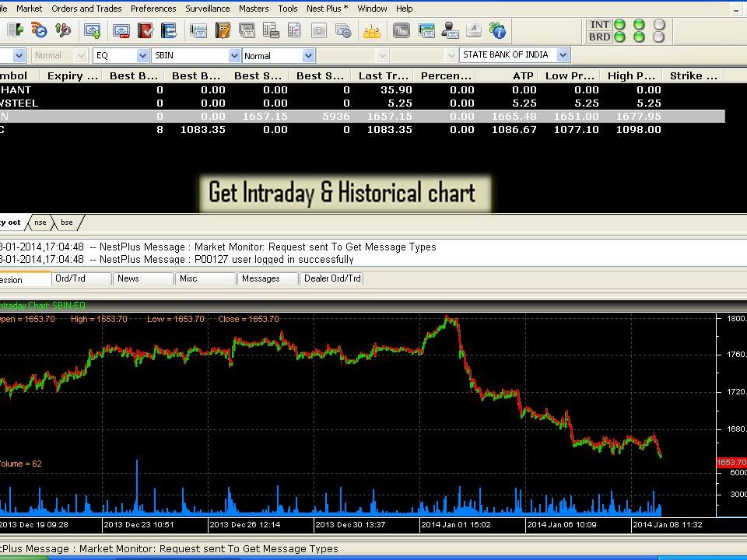Open the Nest Plus menu
Viewport: 747px width, 560px height.
327,9
